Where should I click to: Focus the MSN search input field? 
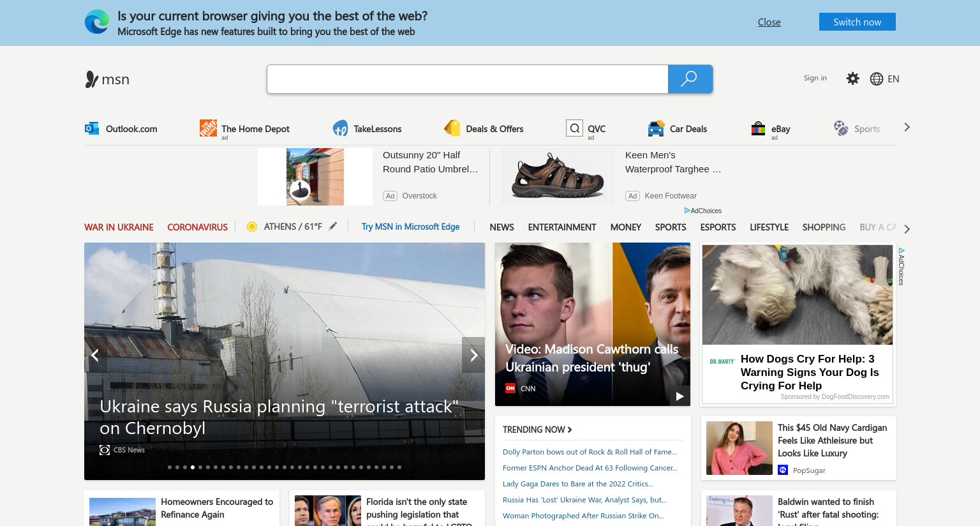coord(468,79)
